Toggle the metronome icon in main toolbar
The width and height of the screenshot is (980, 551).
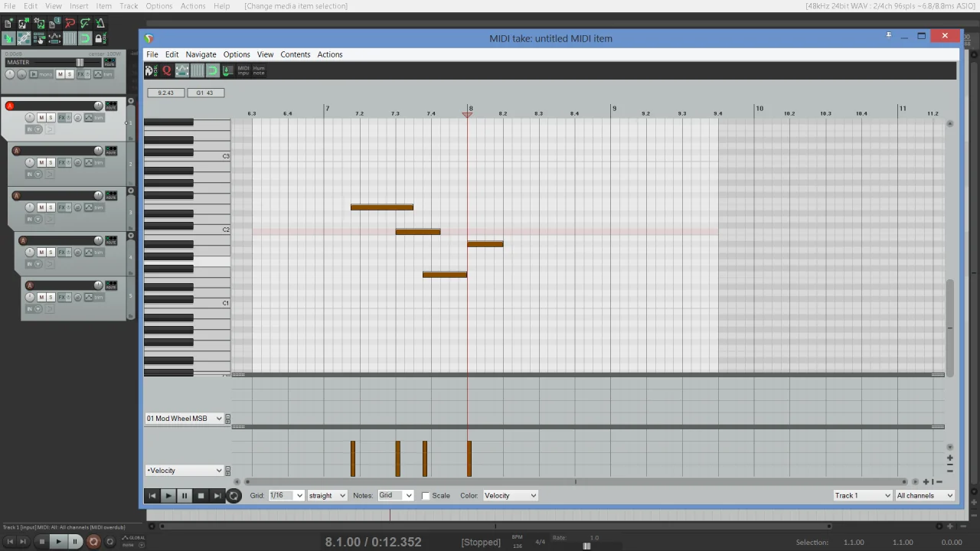click(x=100, y=24)
